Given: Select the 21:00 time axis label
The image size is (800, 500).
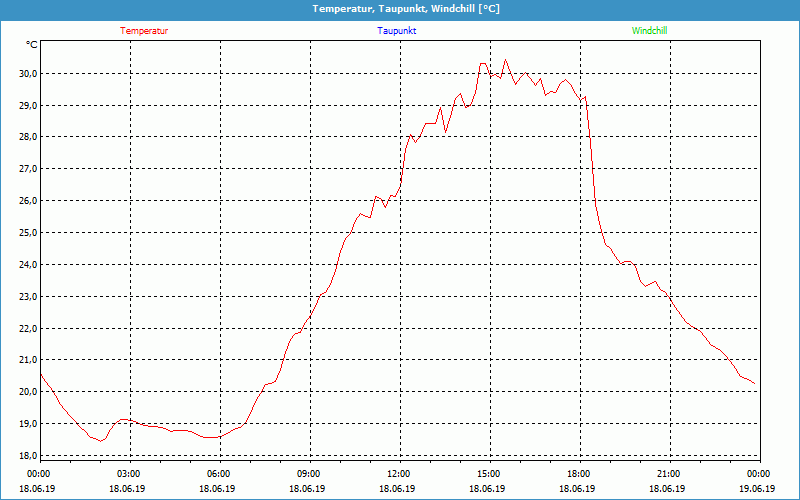Looking at the screenshot, I should point(668,474).
